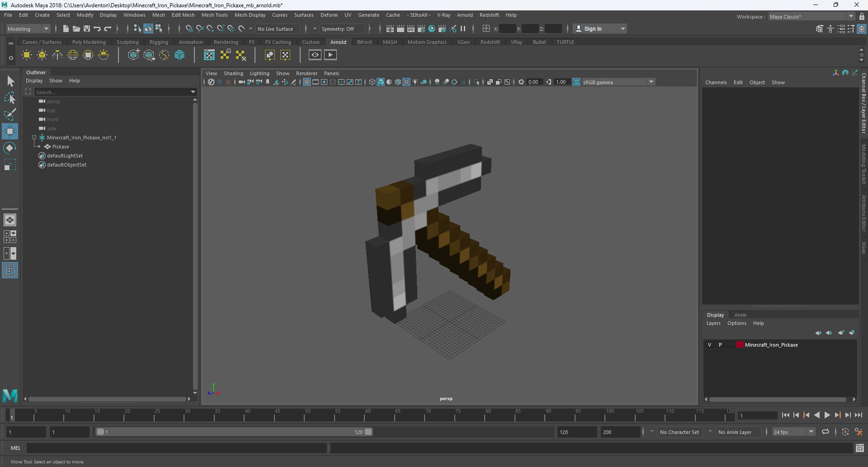Switch to the Poly Modeling shelf tab

click(x=89, y=42)
